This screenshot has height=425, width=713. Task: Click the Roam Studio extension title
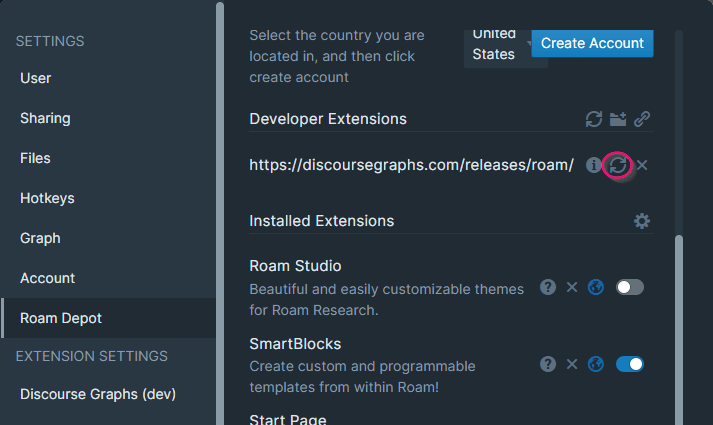click(x=295, y=266)
